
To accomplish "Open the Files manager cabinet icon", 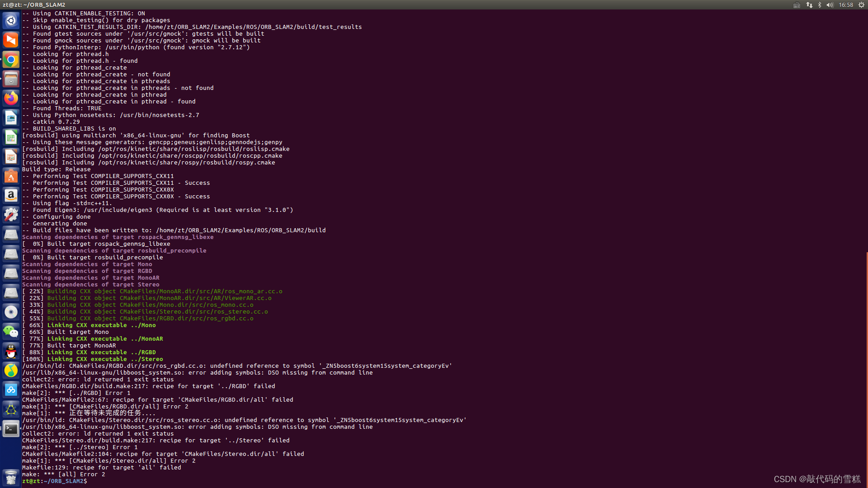I will pos(11,79).
